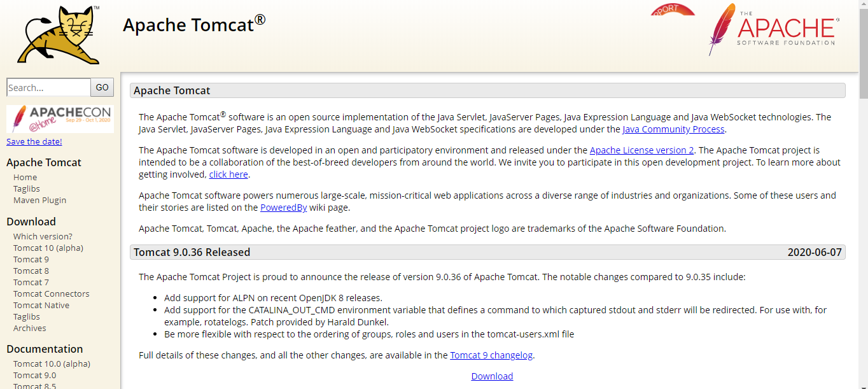Open the "Save the date!" link

[34, 141]
